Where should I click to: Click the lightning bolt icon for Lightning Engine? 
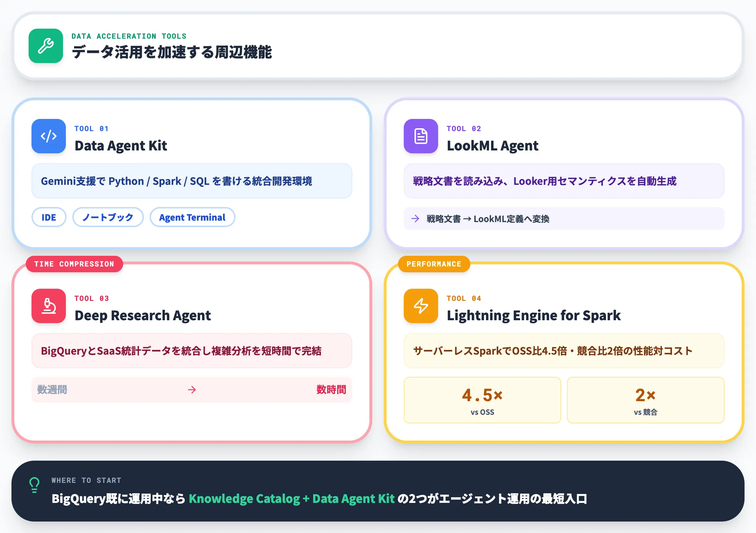pos(421,306)
